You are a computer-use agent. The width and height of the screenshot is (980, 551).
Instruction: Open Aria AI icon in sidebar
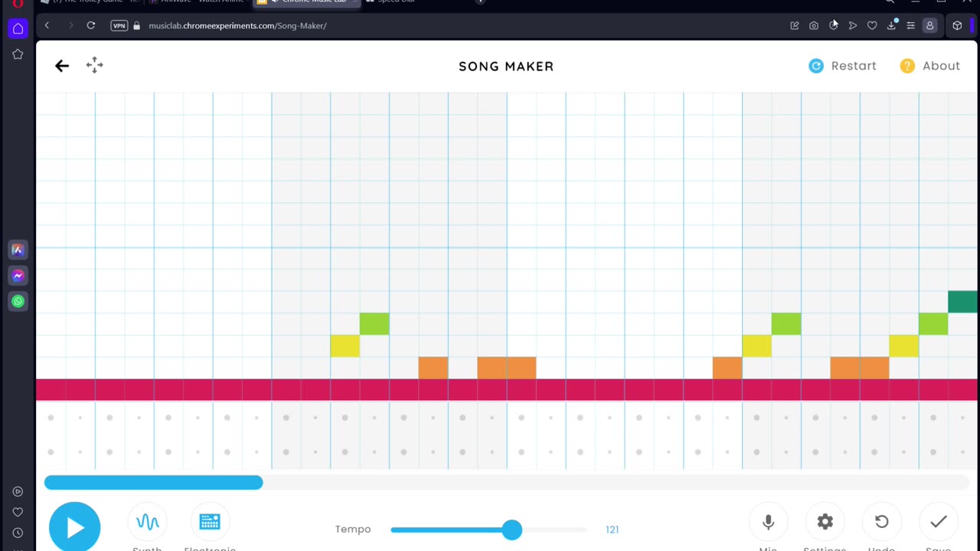click(x=18, y=250)
